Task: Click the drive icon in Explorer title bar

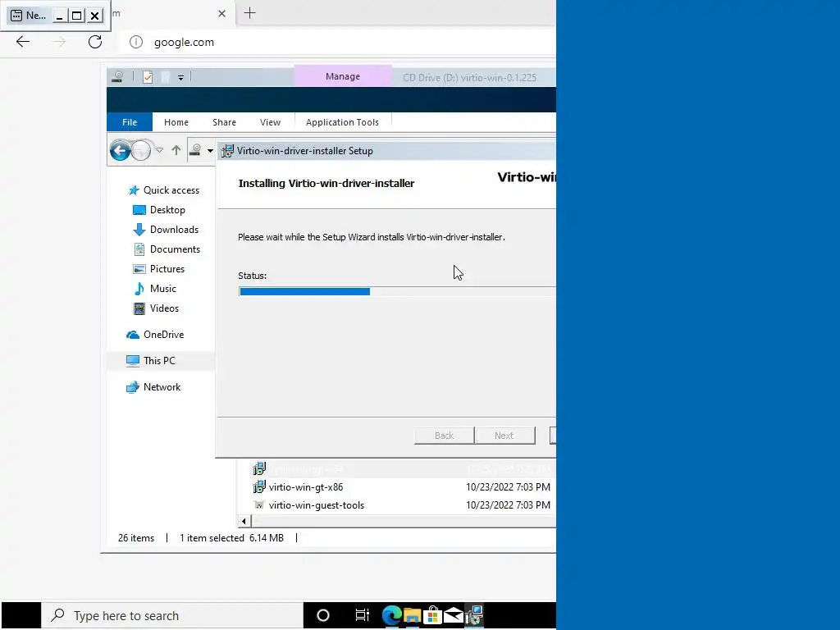Action: point(118,77)
